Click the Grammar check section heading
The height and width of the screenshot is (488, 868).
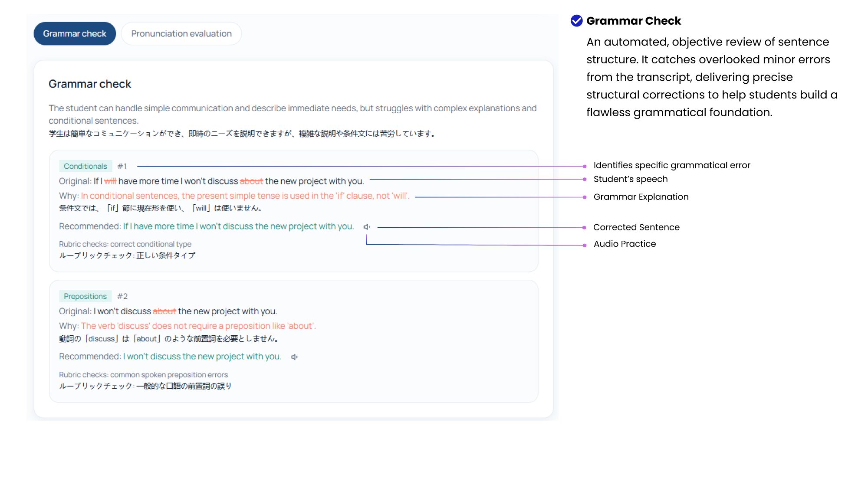point(90,84)
